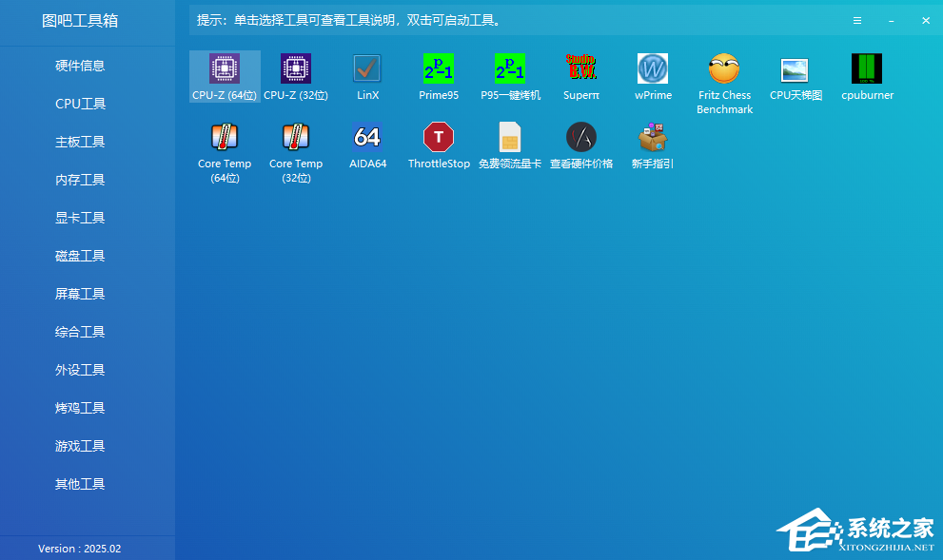The width and height of the screenshot is (943, 560).
Task: Click the AIDA64 icon
Action: 367,138
